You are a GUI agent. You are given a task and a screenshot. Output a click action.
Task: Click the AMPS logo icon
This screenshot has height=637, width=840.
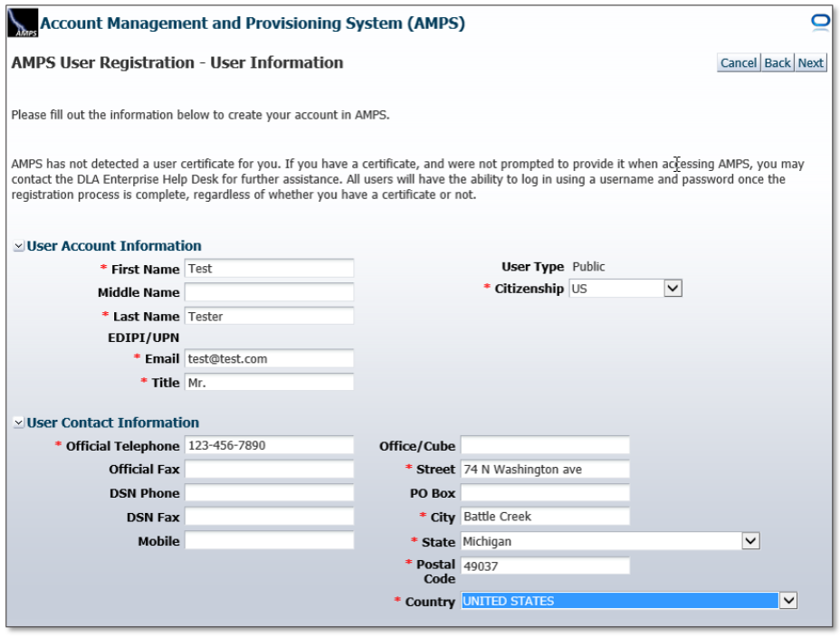(23, 23)
